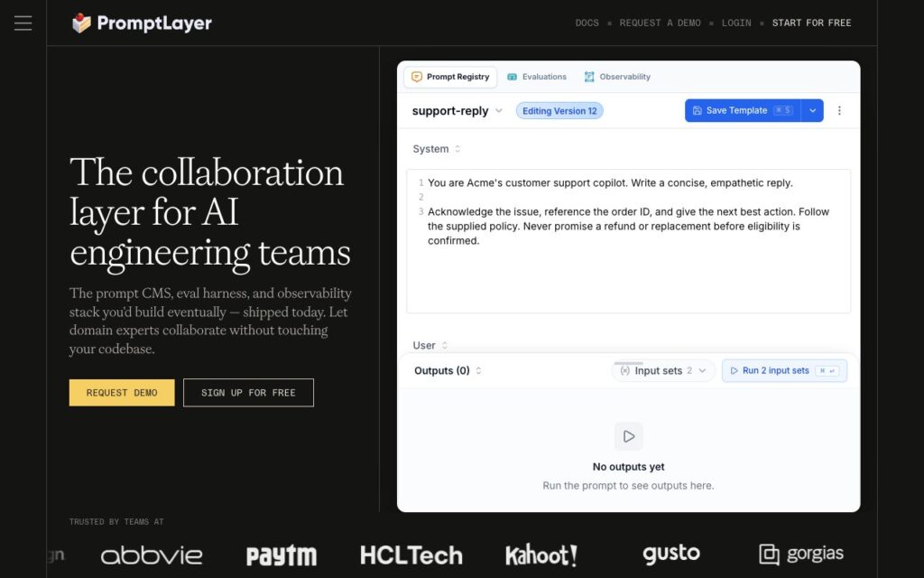Click the TRUSTED BY TEAMS AT label
Image resolution: width=924 pixels, height=578 pixels.
coord(116,521)
